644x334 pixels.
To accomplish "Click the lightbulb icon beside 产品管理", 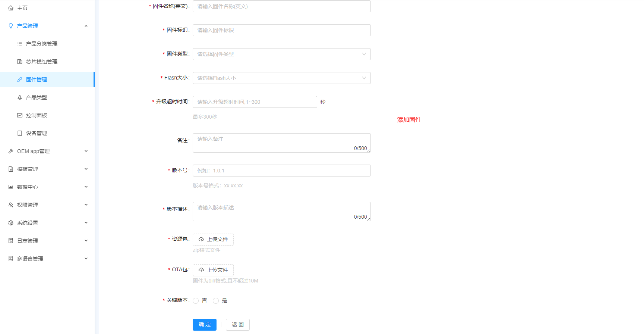I will (11, 26).
